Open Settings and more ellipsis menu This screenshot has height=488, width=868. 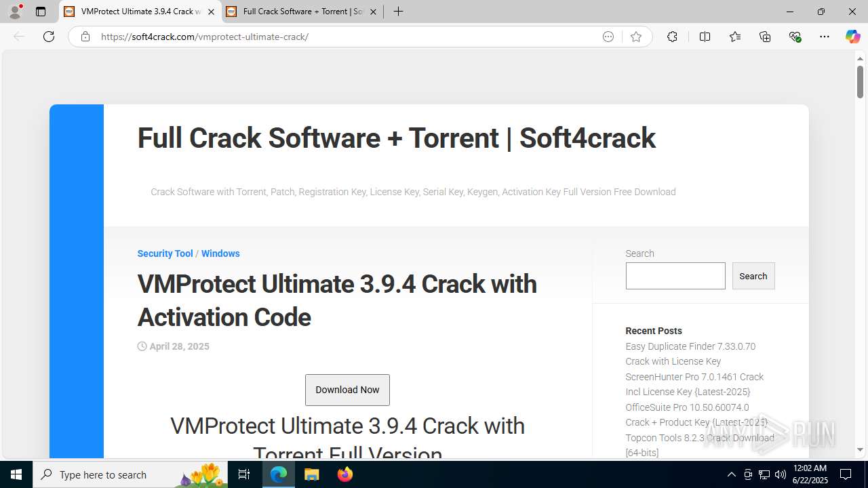click(825, 37)
